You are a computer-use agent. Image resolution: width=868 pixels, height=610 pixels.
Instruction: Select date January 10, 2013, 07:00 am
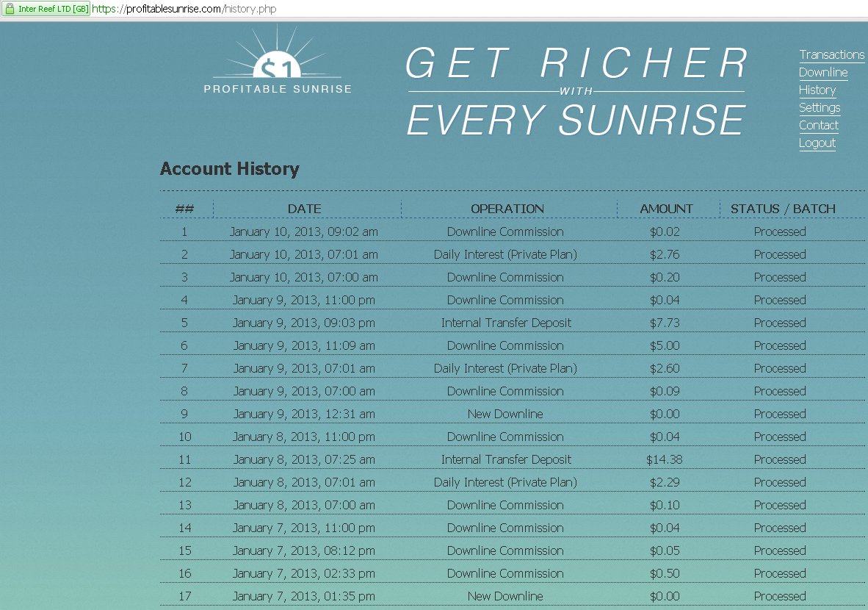coord(304,277)
